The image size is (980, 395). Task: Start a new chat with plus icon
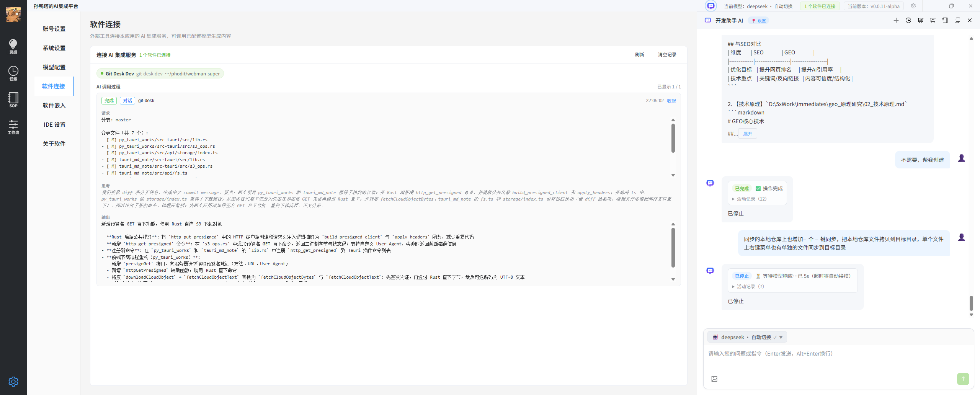tap(896, 20)
